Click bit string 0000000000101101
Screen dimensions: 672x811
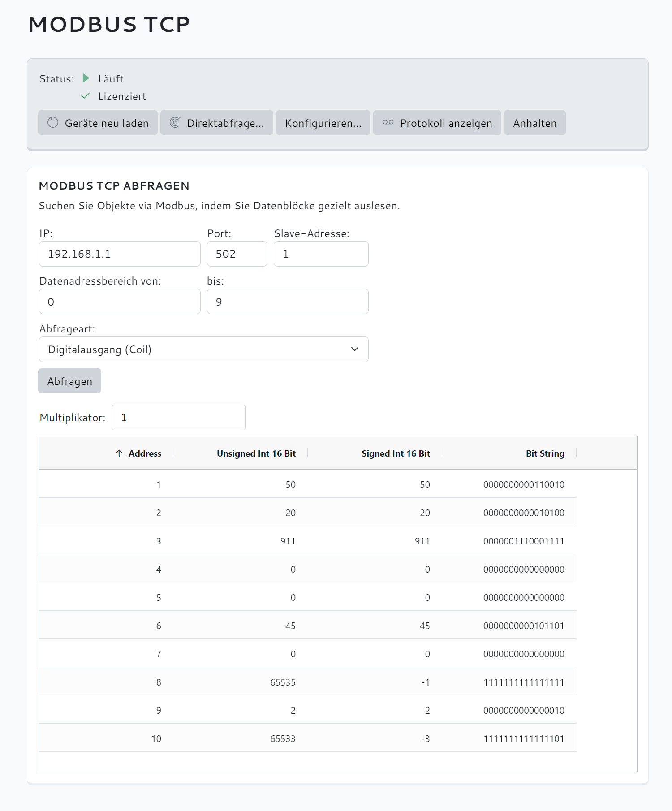point(524,626)
